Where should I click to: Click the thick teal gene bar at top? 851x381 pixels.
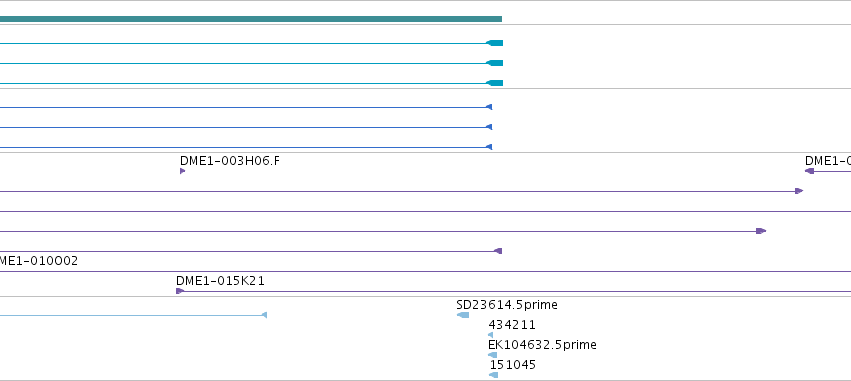pyautogui.click(x=251, y=19)
